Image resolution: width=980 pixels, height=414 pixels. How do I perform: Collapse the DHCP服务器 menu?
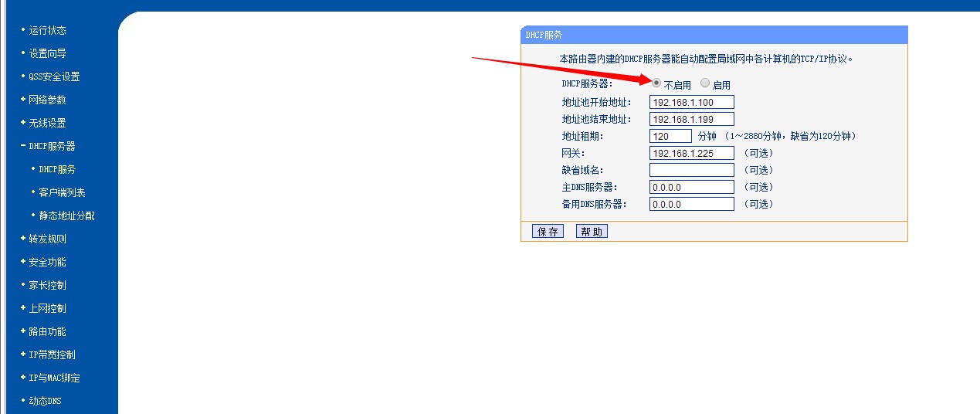point(52,146)
